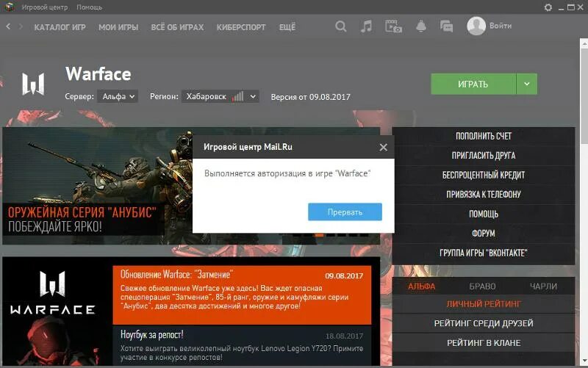Click the user avatar icon
The width and height of the screenshot is (588, 368).
476,26
